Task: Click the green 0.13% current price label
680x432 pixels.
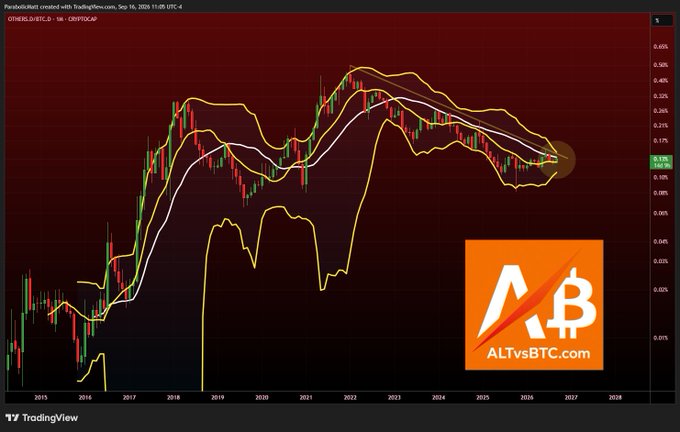Action: (661, 160)
